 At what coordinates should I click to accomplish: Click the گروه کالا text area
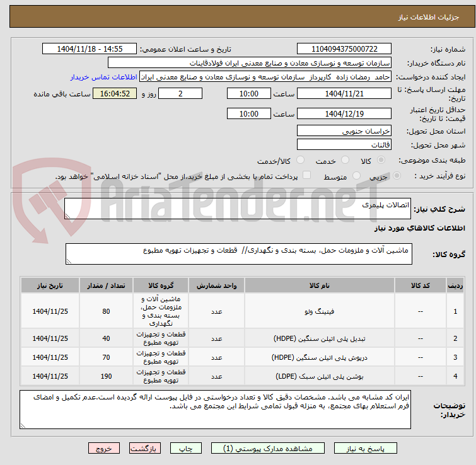238,254
